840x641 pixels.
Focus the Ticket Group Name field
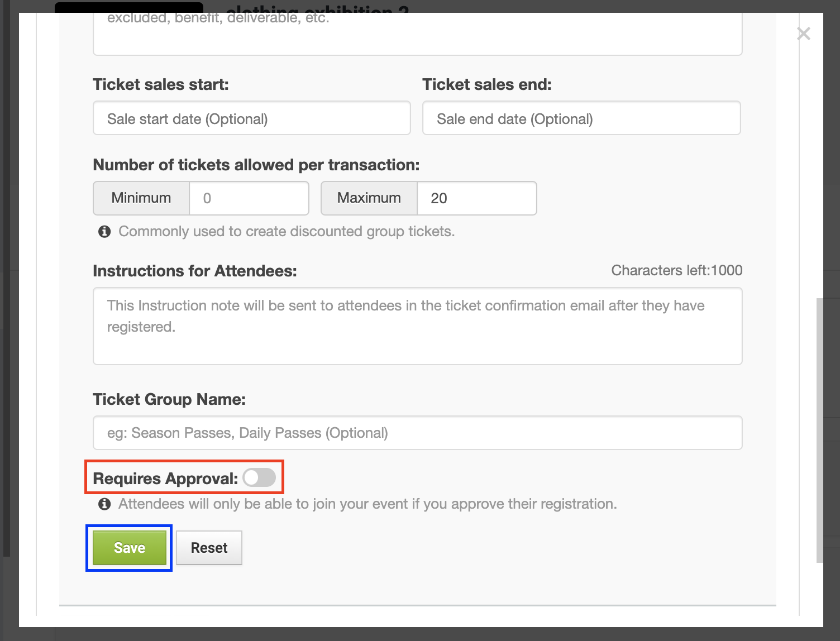tap(417, 433)
